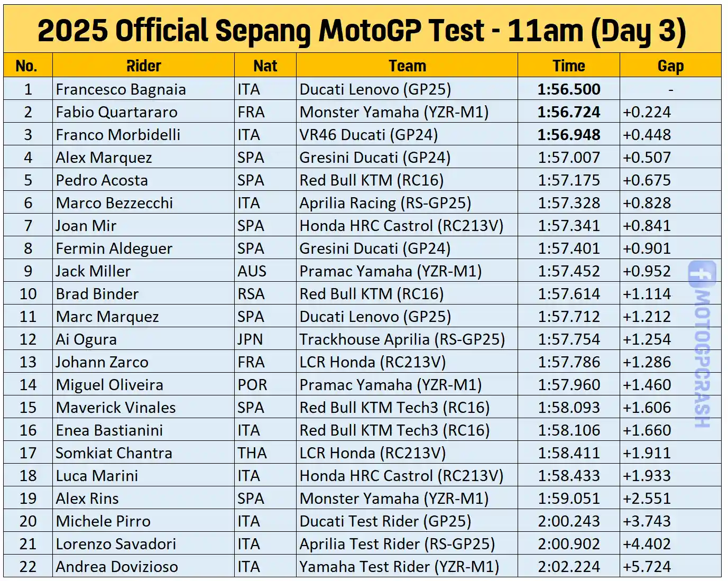
Task: Select Andrea Dovizioso's gap value +5.724
Action: pos(647,567)
